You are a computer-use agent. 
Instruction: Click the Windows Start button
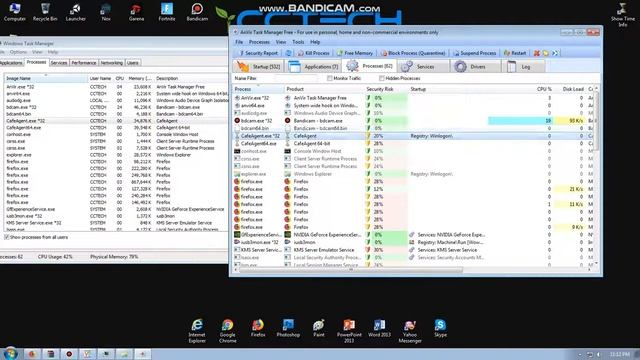click(10, 353)
